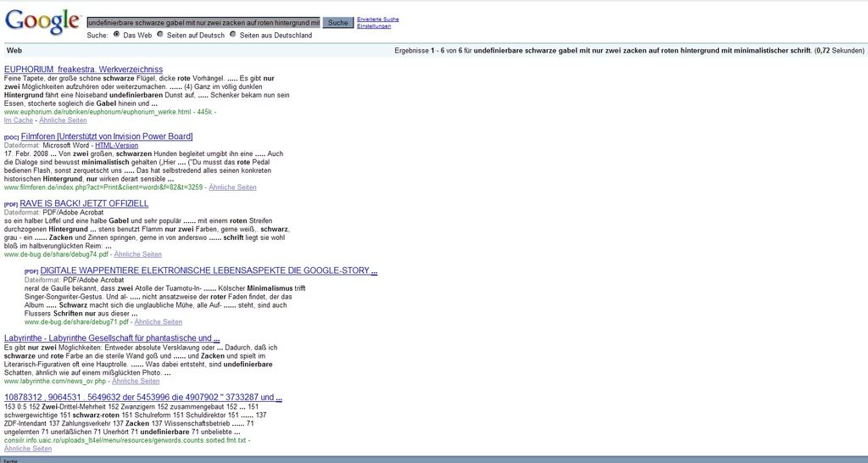Open the EUPHORIUM freakestra Werkverzeichniss result
This screenshot has height=463, width=868.
pyautogui.click(x=83, y=70)
